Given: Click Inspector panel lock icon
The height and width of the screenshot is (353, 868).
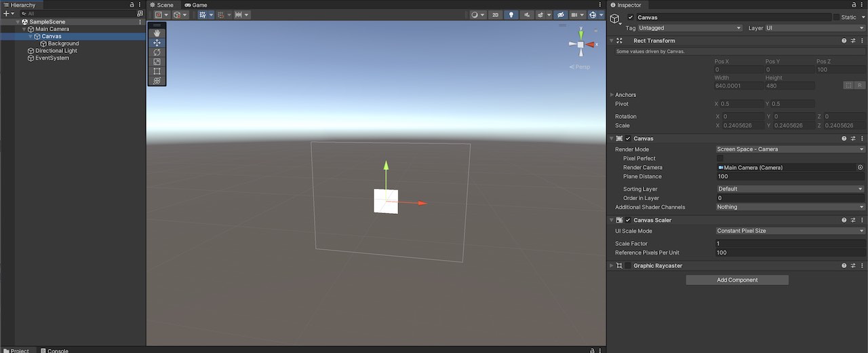Looking at the screenshot, I should 853,5.
